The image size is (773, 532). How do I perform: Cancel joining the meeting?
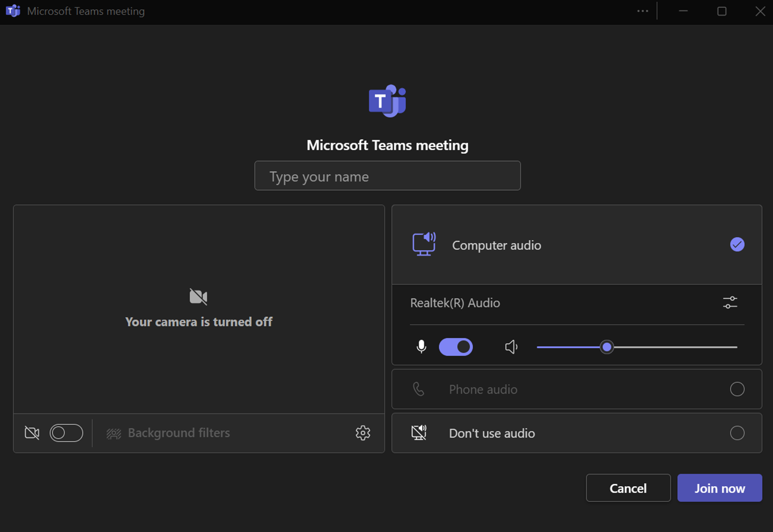click(x=628, y=488)
